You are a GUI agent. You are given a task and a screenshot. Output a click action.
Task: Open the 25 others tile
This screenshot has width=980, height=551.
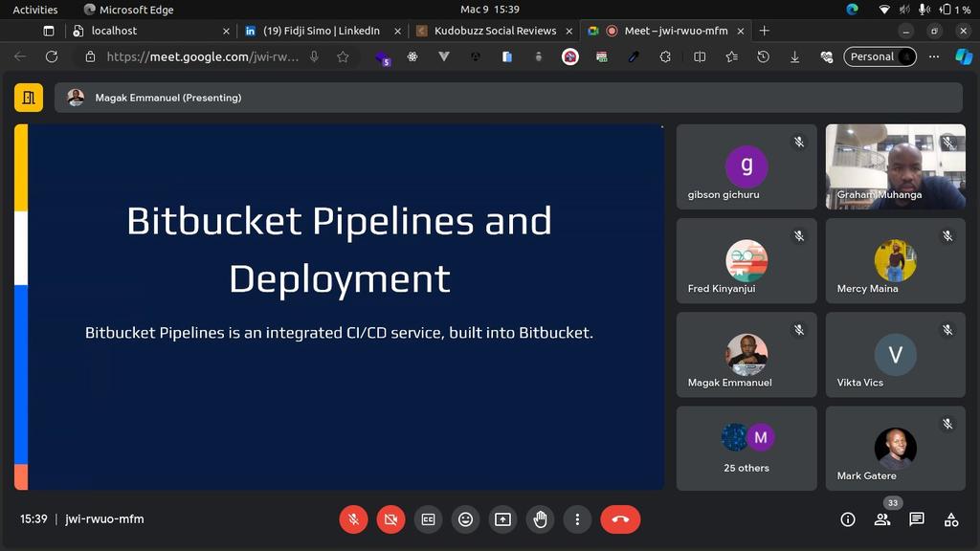point(746,449)
